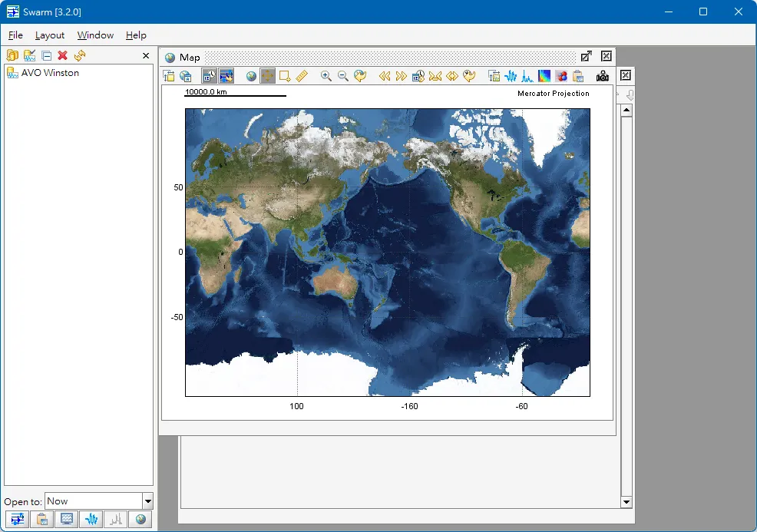Zoom in on the map
The image size is (757, 532).
(326, 76)
